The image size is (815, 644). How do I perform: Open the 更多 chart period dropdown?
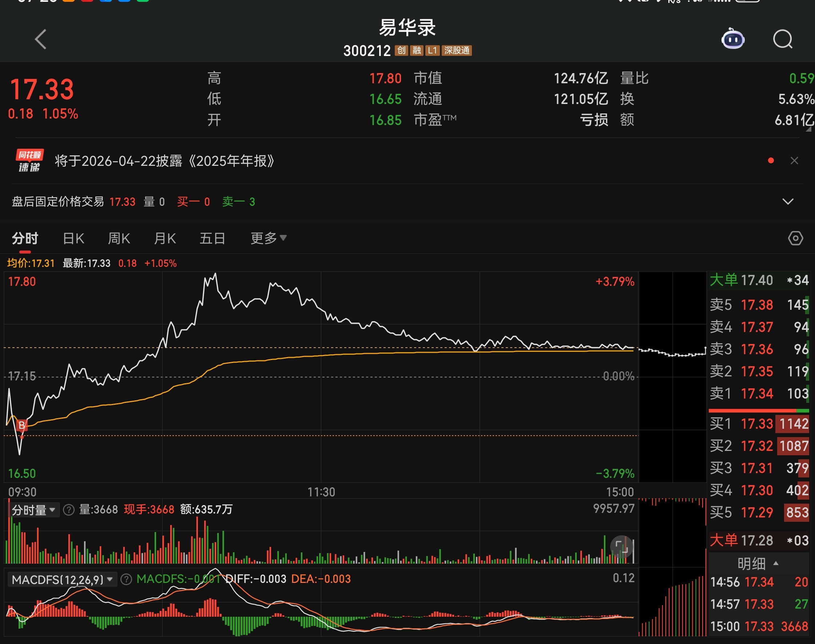[x=268, y=238]
